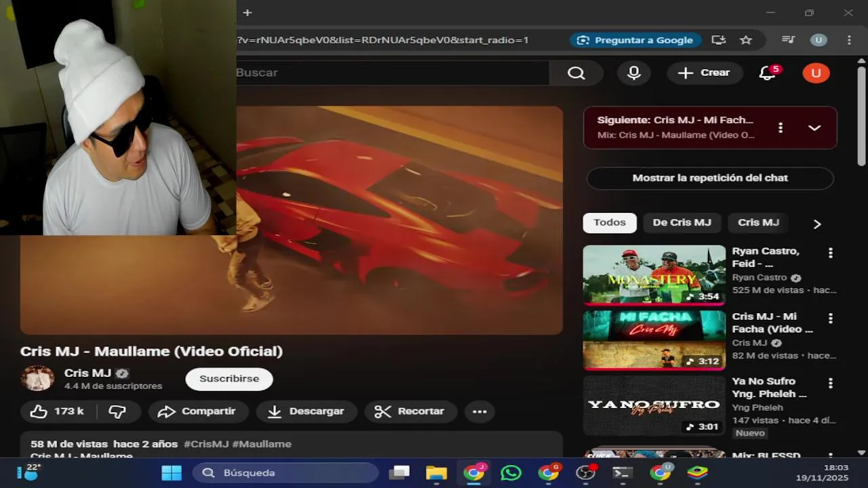The height and width of the screenshot is (488, 868).
Task: Click the YouTube Buscar search field
Action: pyautogui.click(x=392, y=73)
